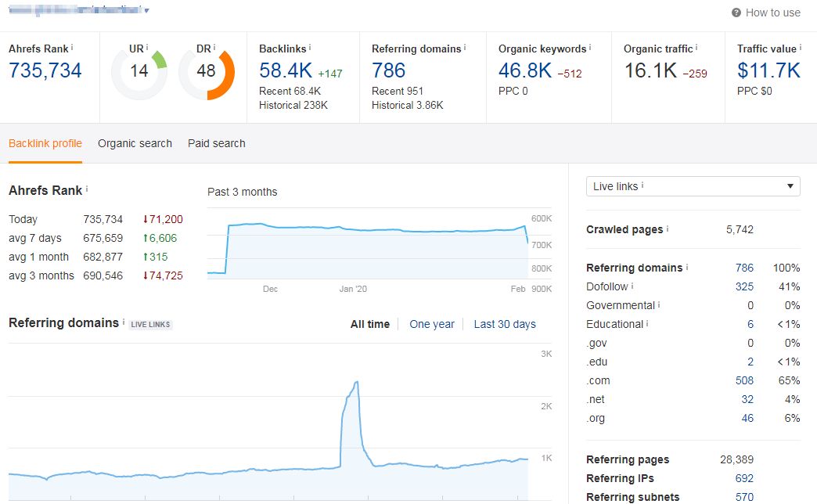Viewport: 817px width, 504px height.
Task: Open the 58.4K backlinks value
Action: 286,70
